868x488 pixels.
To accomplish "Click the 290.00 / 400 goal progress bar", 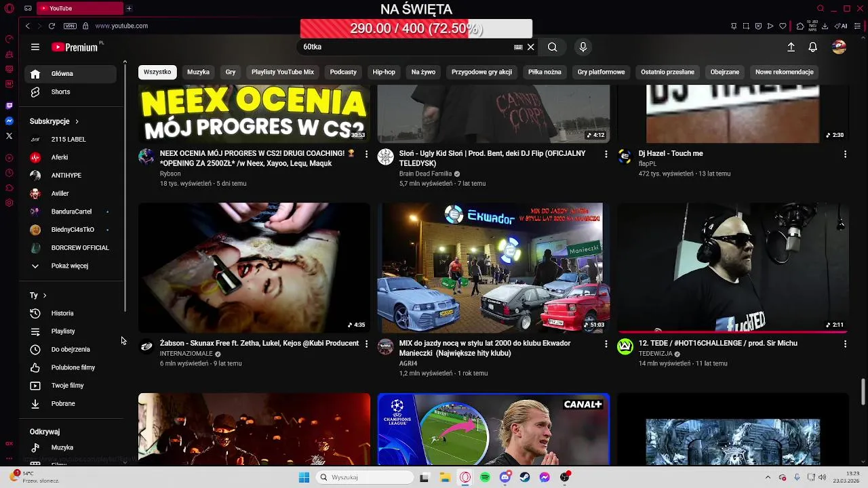I will click(x=416, y=28).
